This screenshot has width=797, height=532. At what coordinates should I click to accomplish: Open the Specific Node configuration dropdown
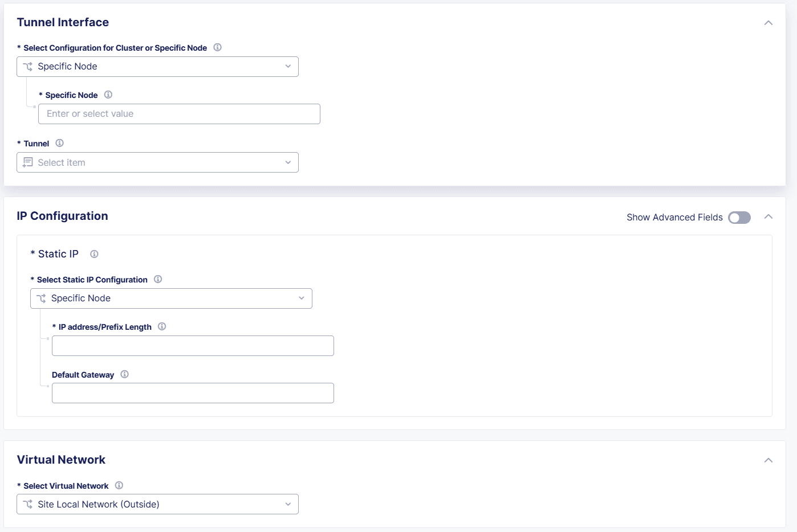point(157,67)
